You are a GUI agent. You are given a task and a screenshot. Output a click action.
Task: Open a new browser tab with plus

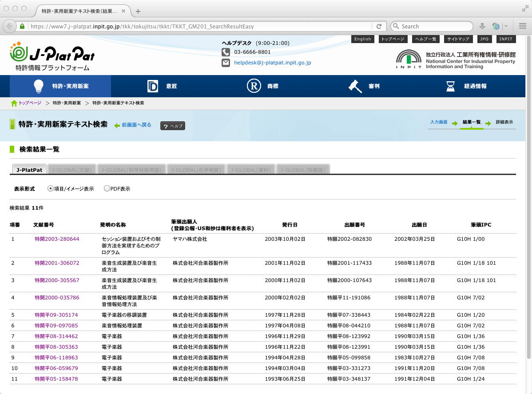(138, 11)
